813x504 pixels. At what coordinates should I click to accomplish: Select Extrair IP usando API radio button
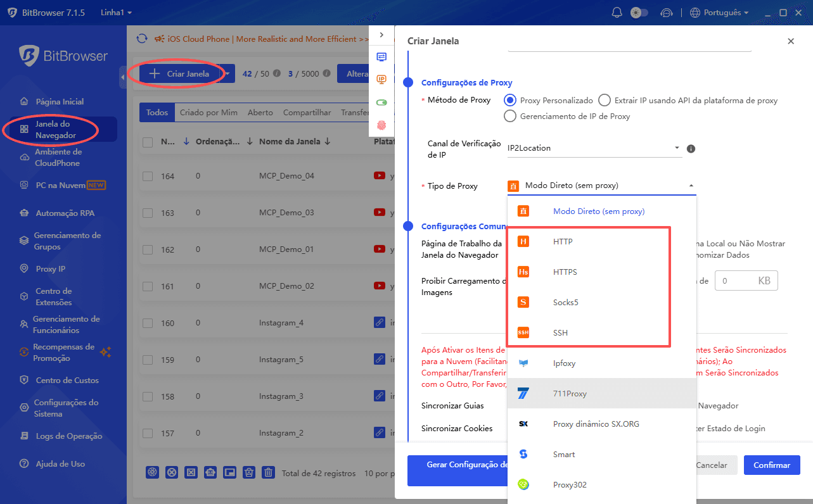coord(604,100)
